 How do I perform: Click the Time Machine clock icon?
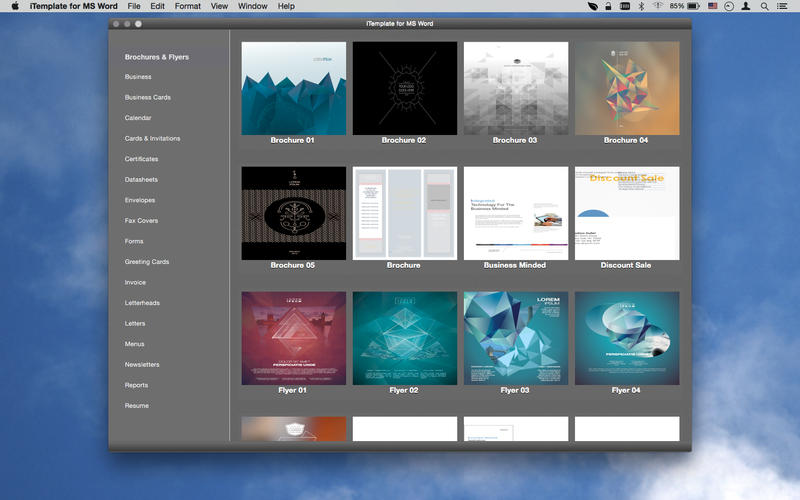coord(729,6)
